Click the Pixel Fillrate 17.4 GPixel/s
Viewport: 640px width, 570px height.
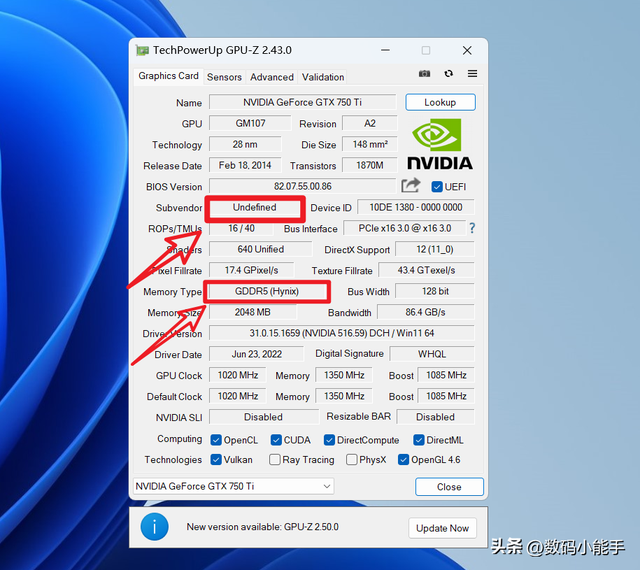click(x=251, y=270)
